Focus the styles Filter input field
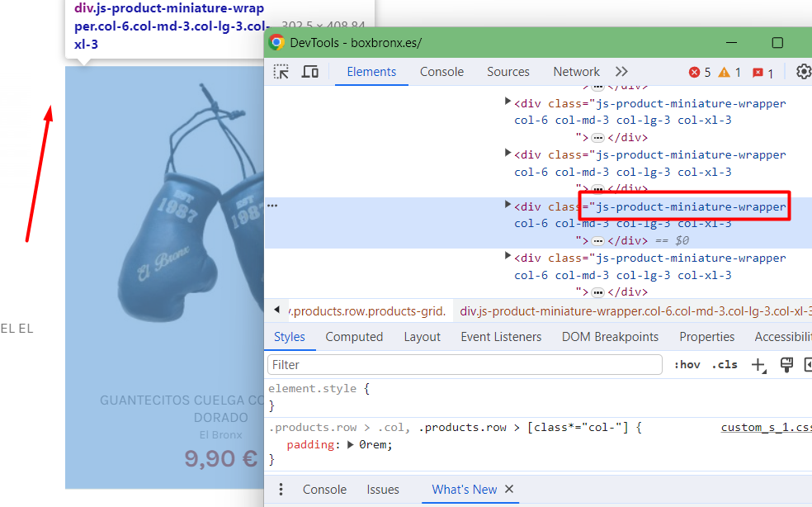This screenshot has height=507, width=812. 465,365
